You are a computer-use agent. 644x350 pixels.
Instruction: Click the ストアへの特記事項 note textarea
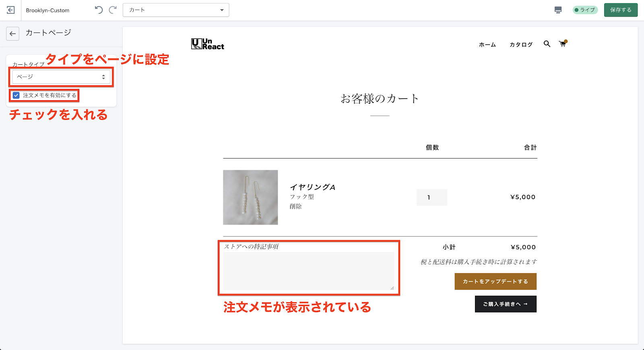point(309,271)
